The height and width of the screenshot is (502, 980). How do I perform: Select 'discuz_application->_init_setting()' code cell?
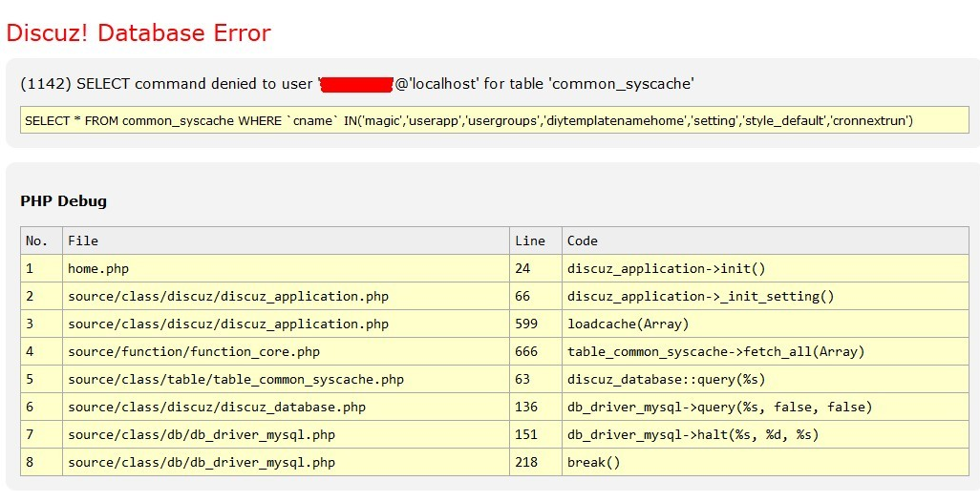(765, 296)
